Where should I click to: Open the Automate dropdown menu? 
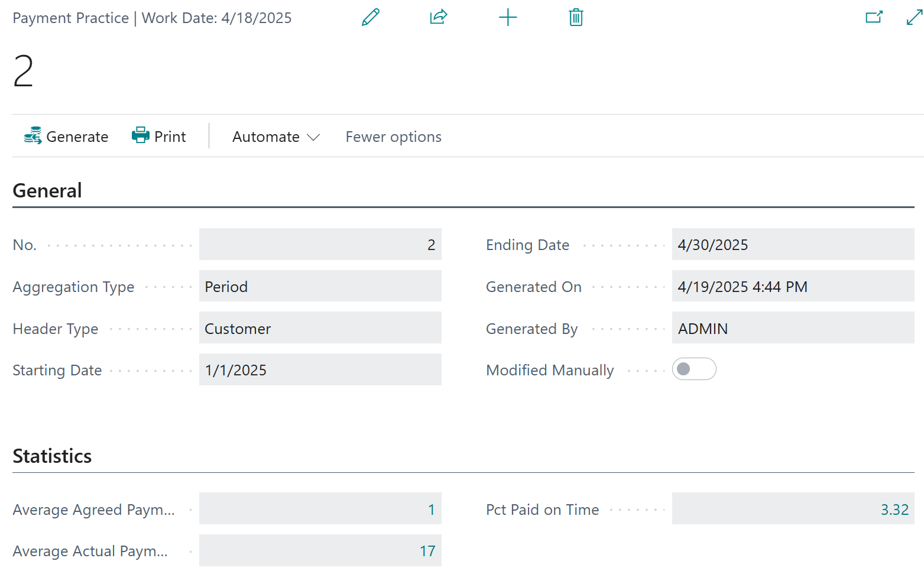tap(276, 137)
